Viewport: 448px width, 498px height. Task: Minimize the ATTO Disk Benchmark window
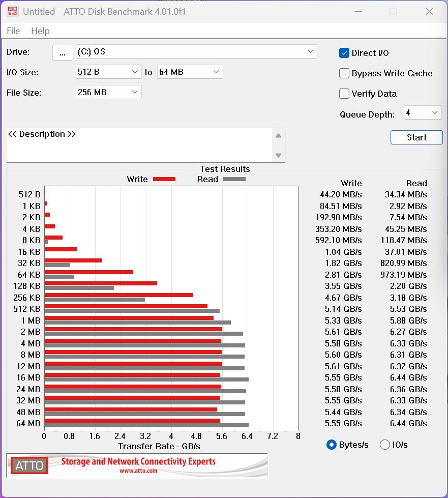point(358,12)
